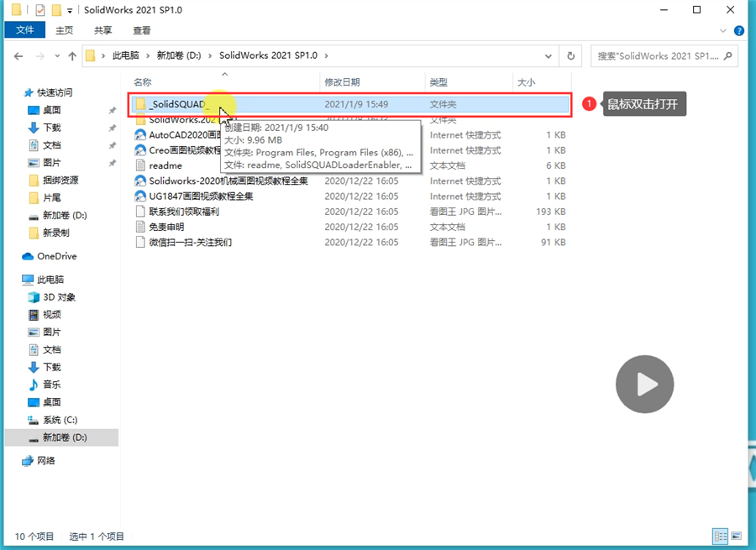Sort files by the 类型 column header
Screen dimensions: 756x550
(438, 82)
